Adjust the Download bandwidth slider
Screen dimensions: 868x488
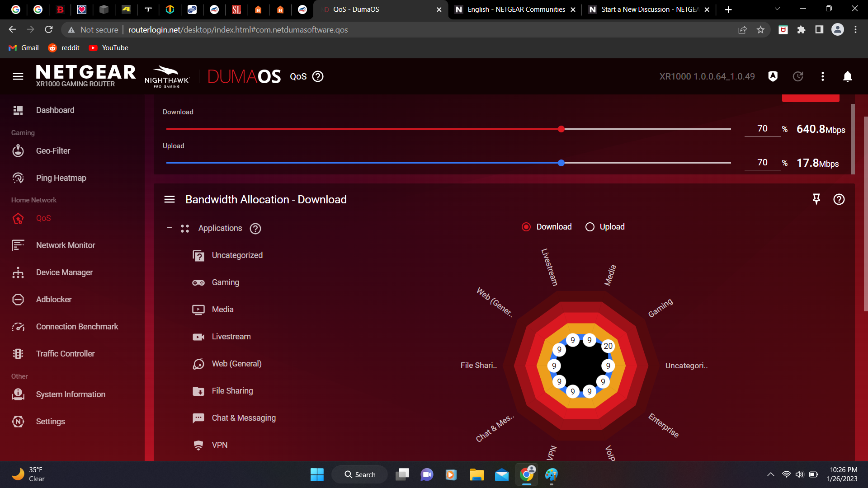(561, 129)
